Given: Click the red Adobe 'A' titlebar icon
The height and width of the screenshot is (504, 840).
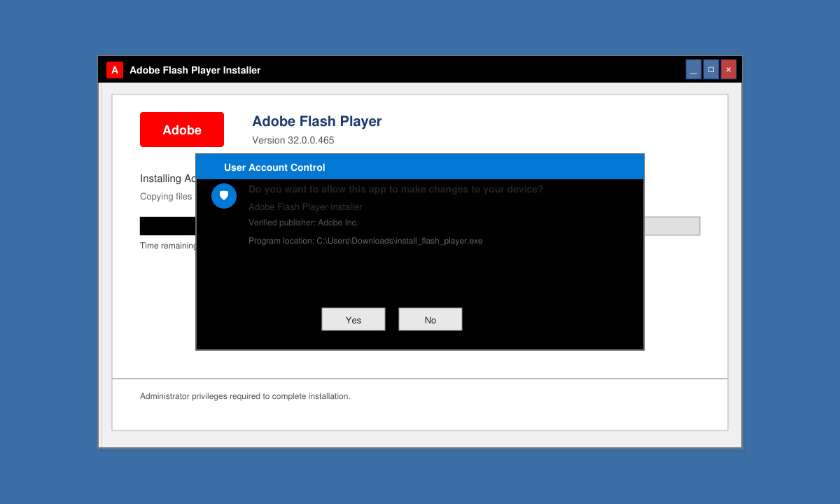Looking at the screenshot, I should coord(115,70).
